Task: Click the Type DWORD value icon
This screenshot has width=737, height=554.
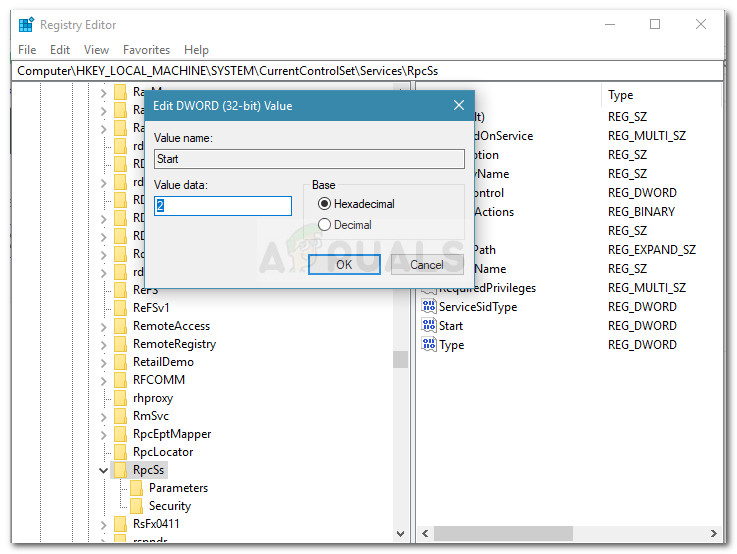Action: 428,344
